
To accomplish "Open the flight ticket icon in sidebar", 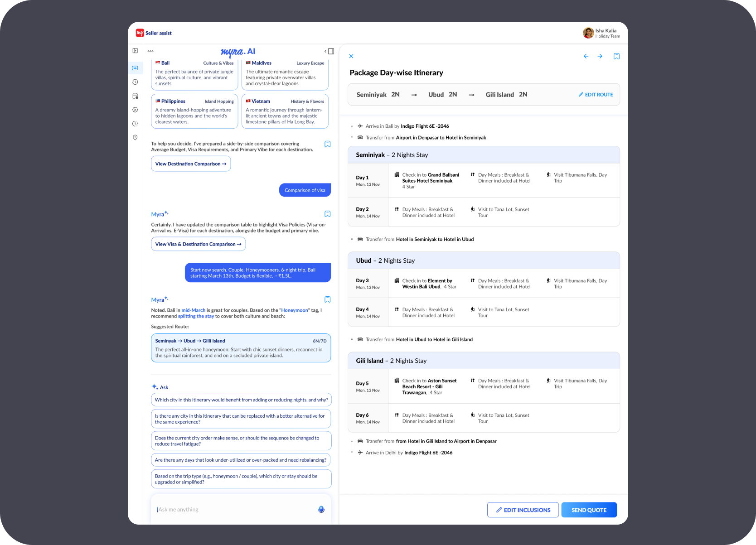I will (135, 68).
